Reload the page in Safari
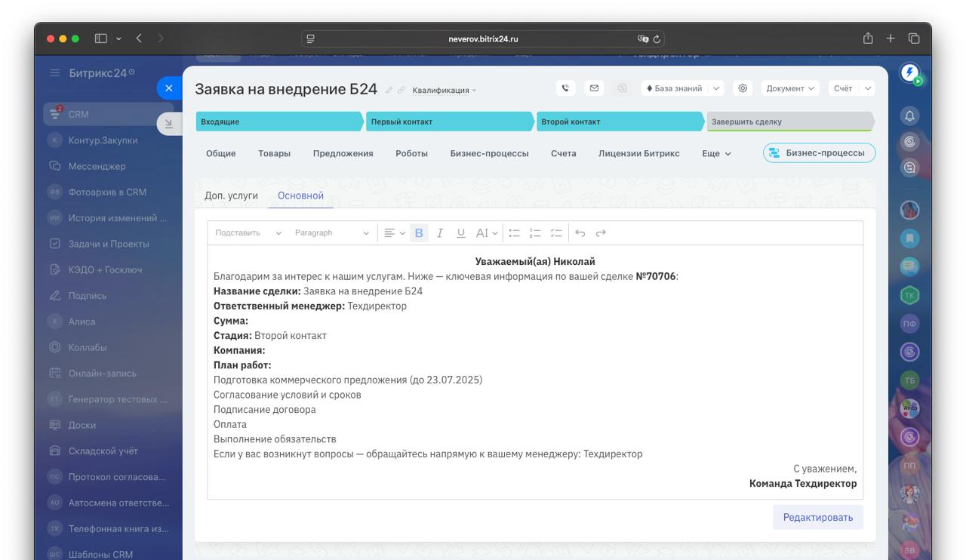 point(657,39)
